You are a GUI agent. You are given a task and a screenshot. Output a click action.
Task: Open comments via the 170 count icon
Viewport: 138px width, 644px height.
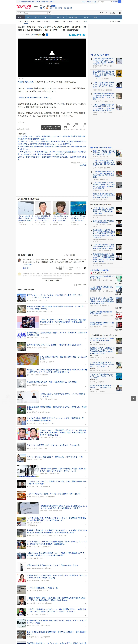(33, 35)
